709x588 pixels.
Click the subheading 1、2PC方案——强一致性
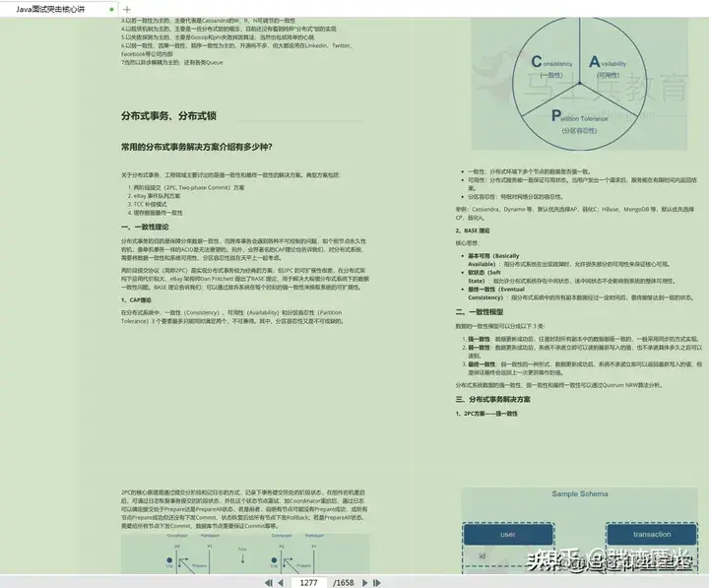coord(486,414)
